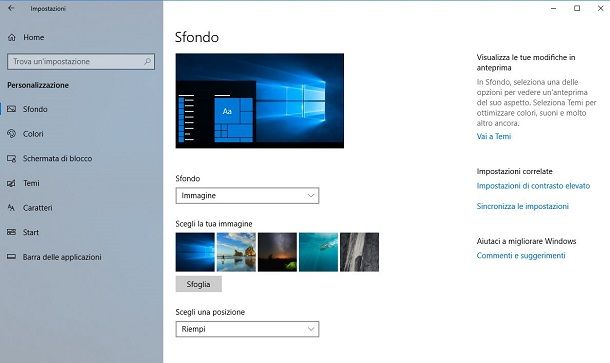
Task: Choose the beach rocks wallpaper thumbnail
Action: (236, 252)
